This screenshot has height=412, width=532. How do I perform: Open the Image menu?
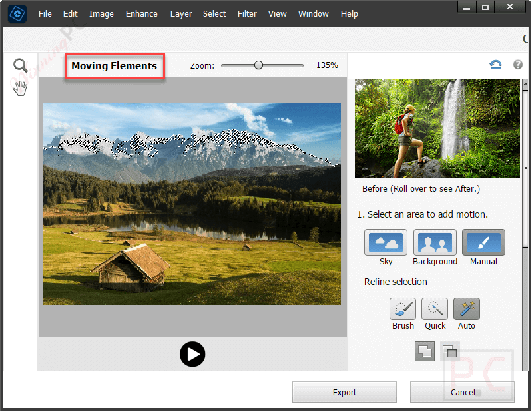[x=101, y=14]
